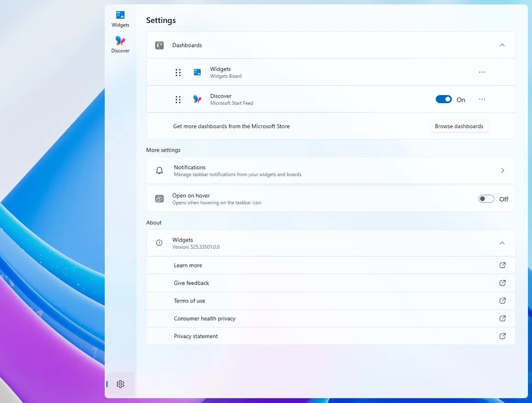Enable the Open on hover toggle
The image size is (532, 403).
click(486, 199)
